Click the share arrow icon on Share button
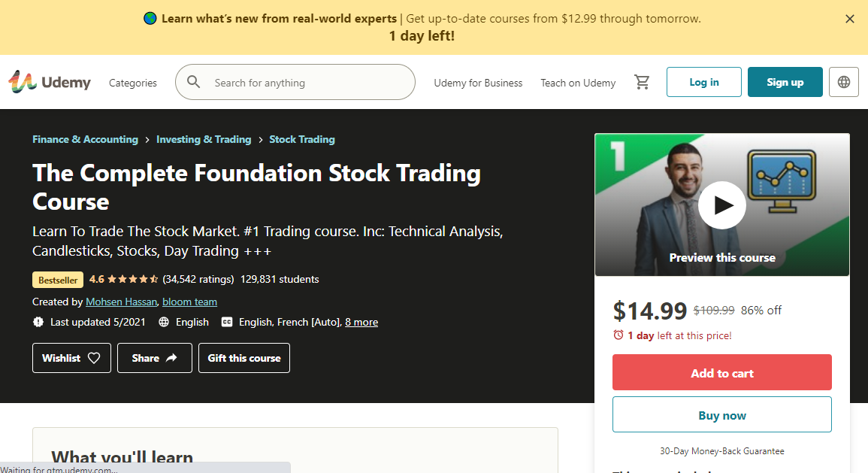Viewport: 868px width, 473px height. coord(171,357)
